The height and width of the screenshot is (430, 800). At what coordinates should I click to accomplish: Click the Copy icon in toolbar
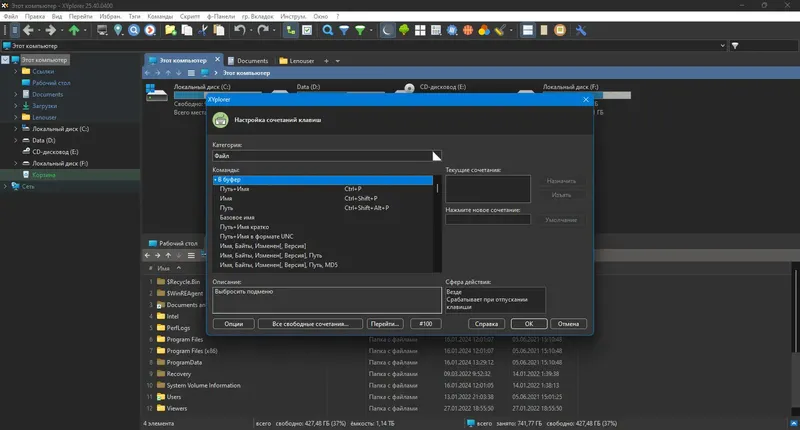point(187,31)
